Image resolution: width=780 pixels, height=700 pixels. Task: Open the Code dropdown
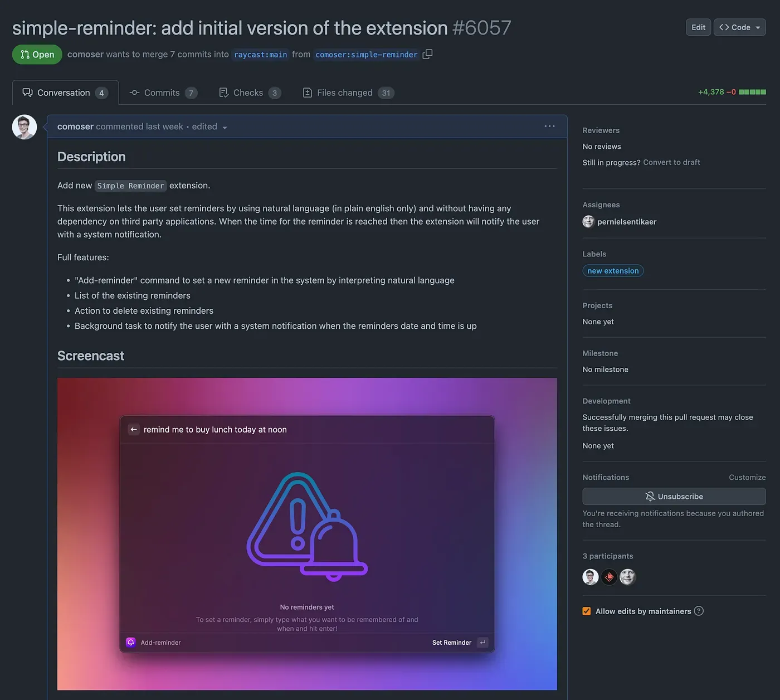740,27
